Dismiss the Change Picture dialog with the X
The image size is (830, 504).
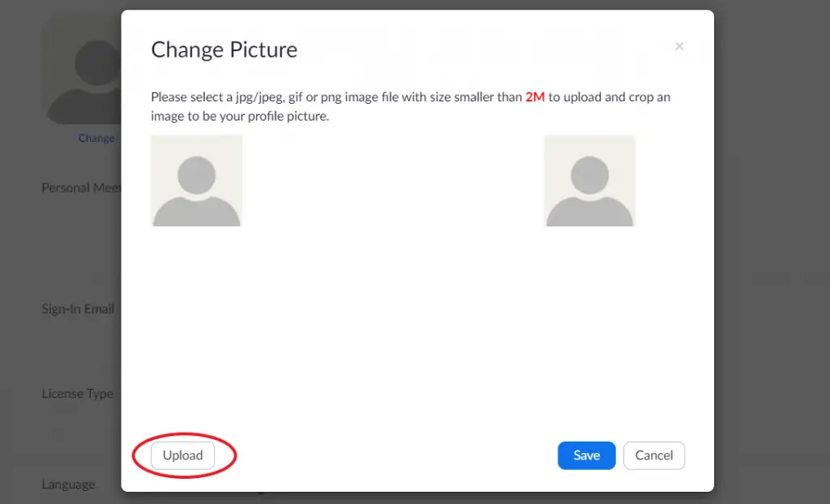pos(679,46)
